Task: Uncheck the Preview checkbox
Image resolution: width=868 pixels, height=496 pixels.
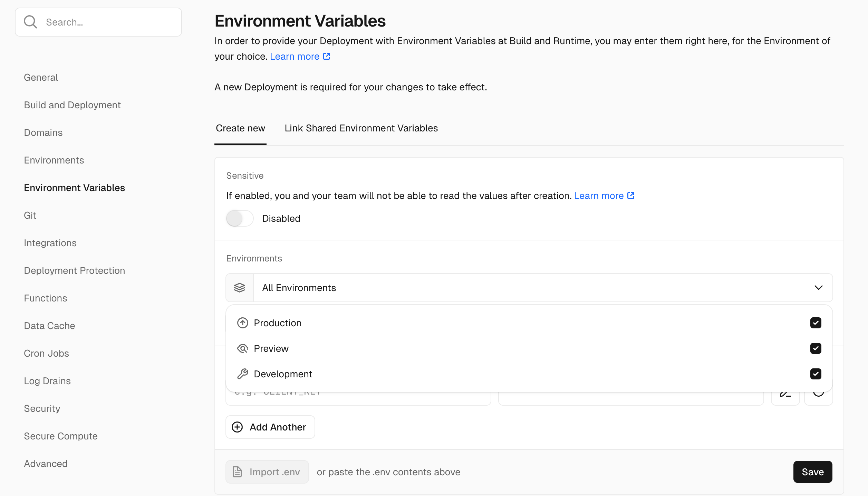Action: pyautogui.click(x=816, y=348)
